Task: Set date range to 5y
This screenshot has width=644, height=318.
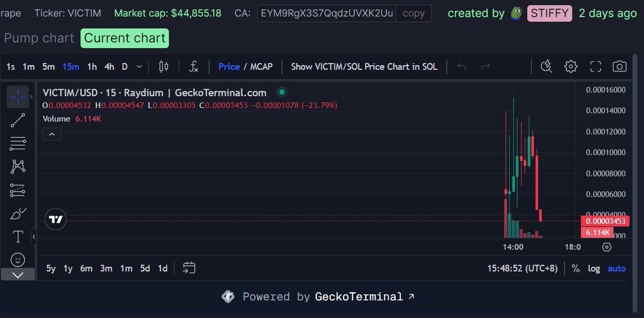Action: point(51,268)
